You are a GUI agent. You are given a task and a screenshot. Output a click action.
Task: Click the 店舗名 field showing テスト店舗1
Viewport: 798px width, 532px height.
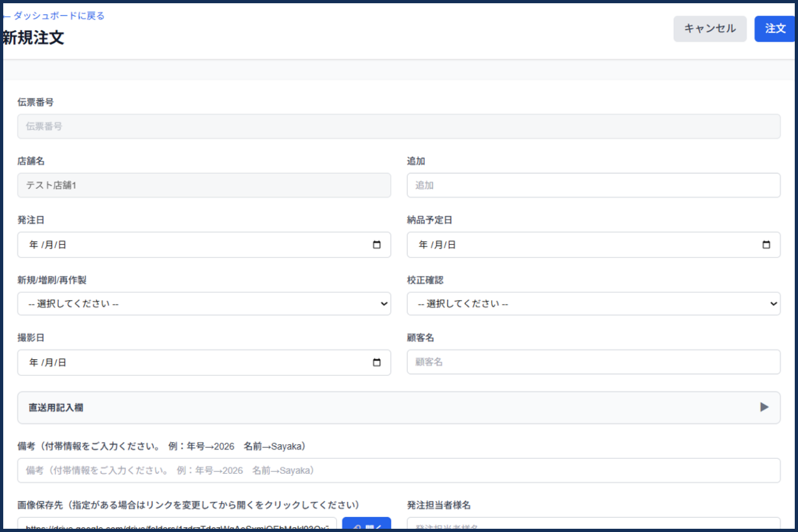(204, 185)
